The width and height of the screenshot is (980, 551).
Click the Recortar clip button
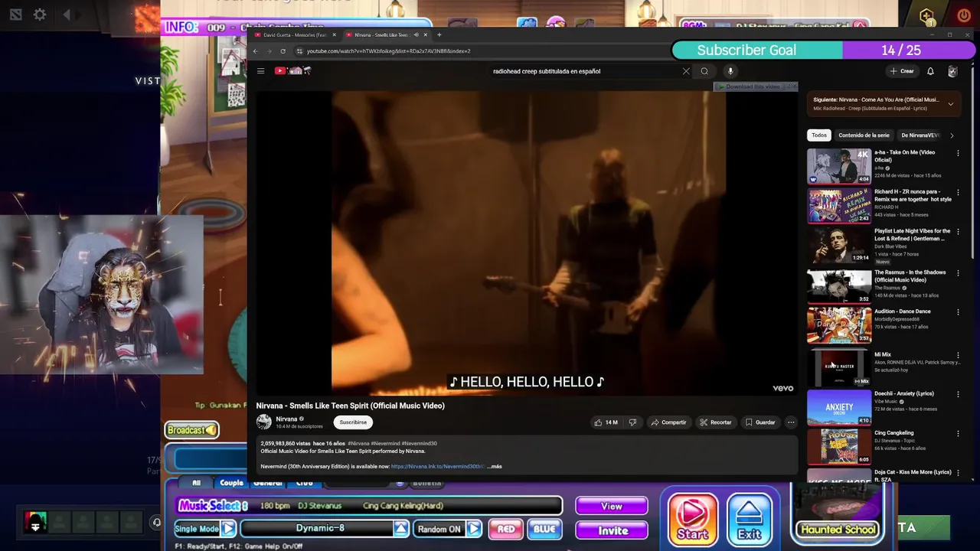716,422
